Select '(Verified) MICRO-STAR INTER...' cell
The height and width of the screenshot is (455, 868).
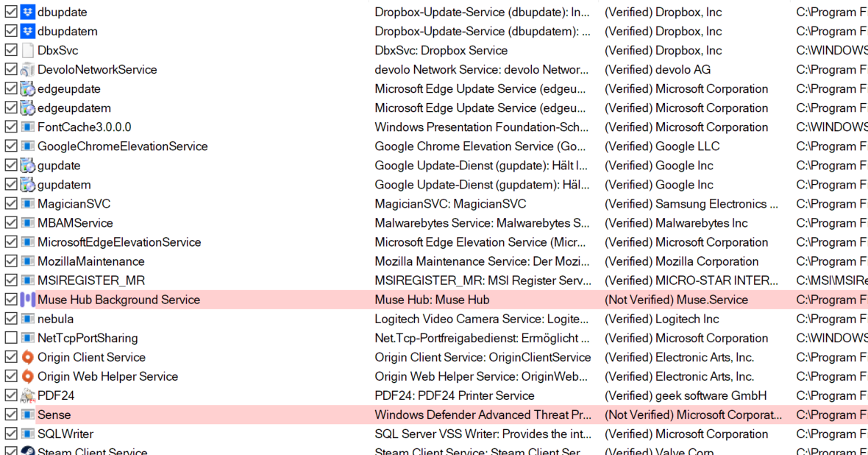[x=691, y=281]
